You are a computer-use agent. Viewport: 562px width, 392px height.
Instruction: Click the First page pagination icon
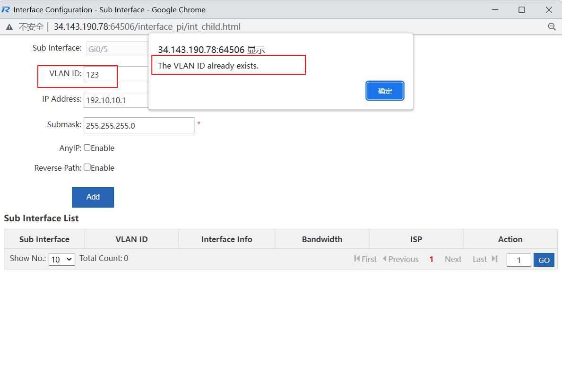tap(357, 259)
